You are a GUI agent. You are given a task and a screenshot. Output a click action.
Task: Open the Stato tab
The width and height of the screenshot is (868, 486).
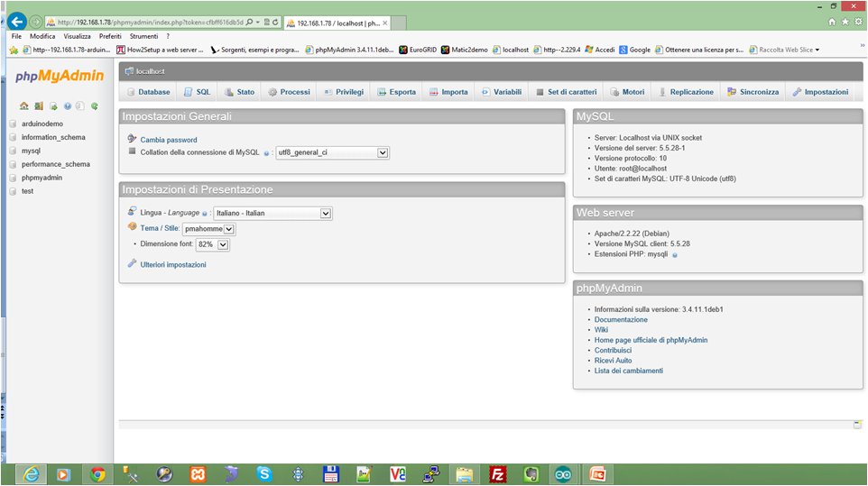[x=239, y=92]
